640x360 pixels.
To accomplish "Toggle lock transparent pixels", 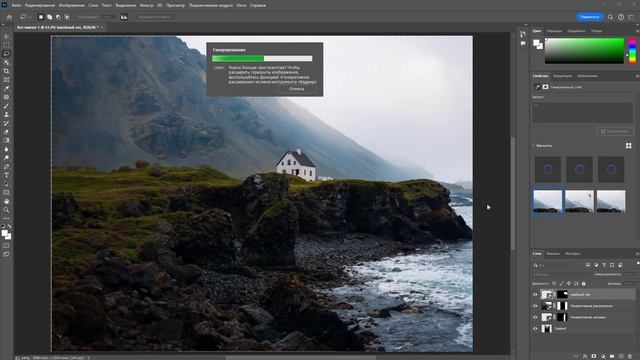I will pos(554,283).
